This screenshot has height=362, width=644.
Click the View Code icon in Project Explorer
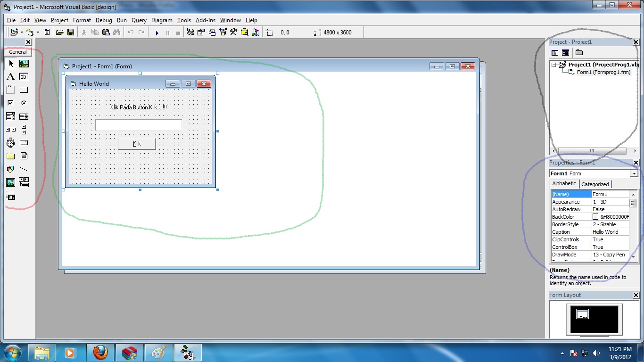click(x=554, y=52)
